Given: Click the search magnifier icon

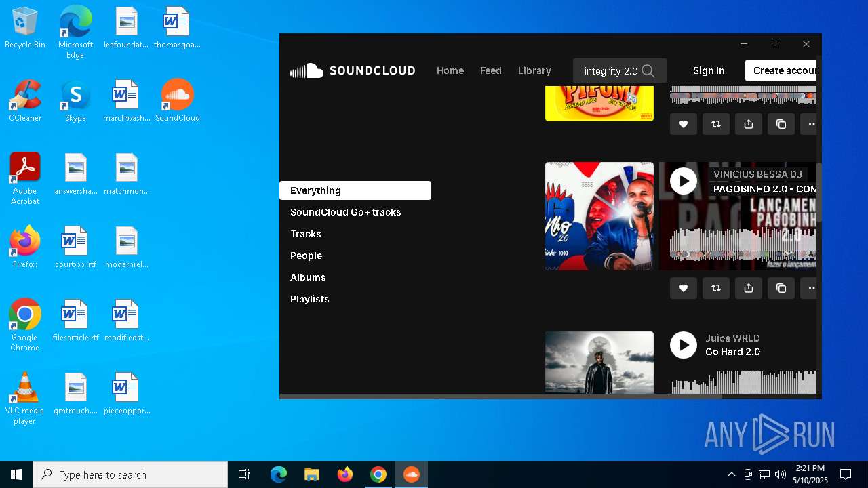Looking at the screenshot, I should (648, 70).
